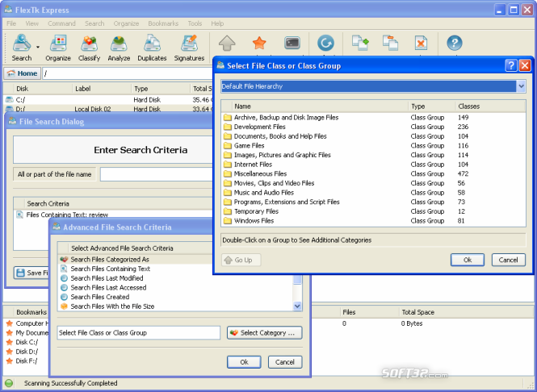Select Documents, Books and Help Files
Screen dimensions: 537x392
coord(373,136)
